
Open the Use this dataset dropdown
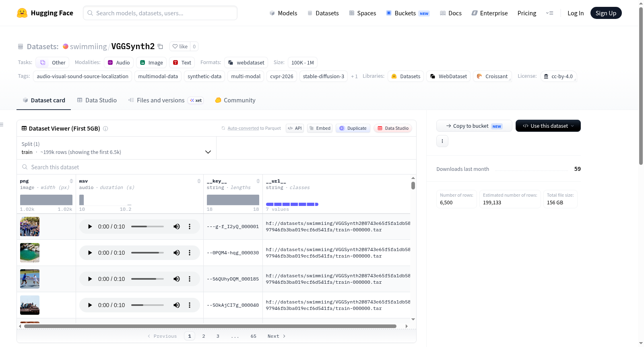tap(548, 126)
